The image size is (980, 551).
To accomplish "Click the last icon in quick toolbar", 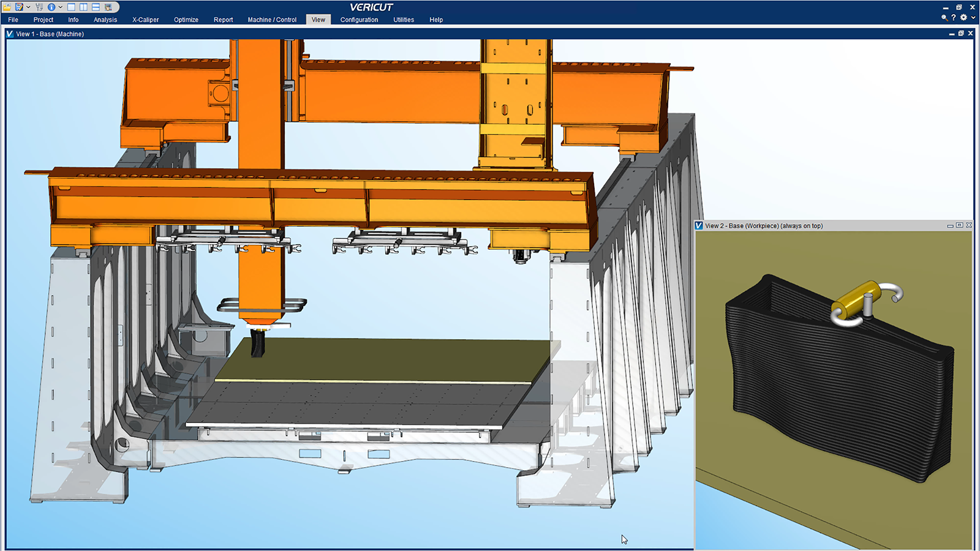I will click(108, 7).
